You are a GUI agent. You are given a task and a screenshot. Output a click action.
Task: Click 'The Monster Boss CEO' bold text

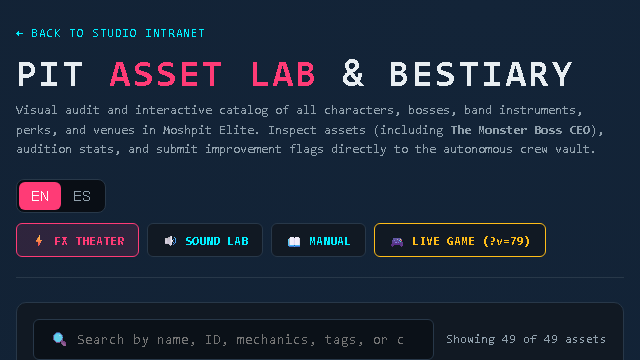point(520,130)
